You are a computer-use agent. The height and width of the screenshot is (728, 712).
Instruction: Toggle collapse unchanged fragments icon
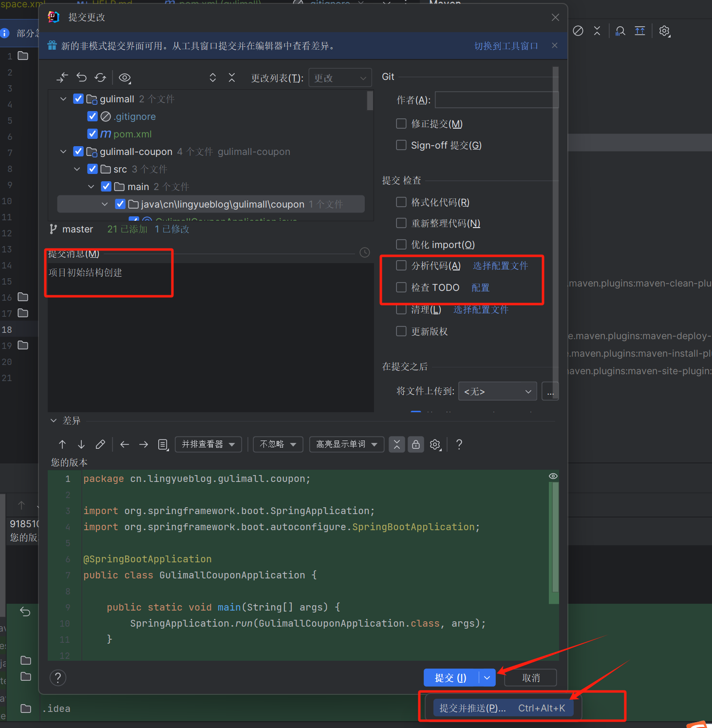point(397,444)
